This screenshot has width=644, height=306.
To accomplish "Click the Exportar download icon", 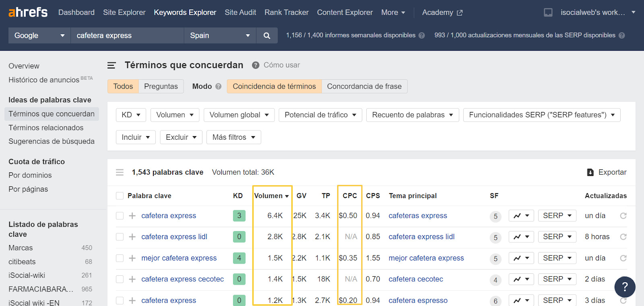I will point(590,172).
